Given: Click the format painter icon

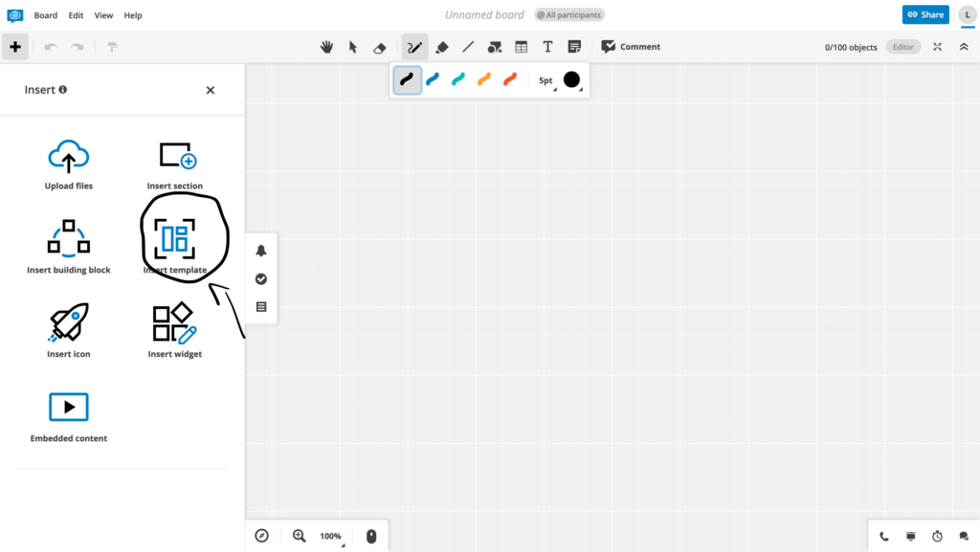Looking at the screenshot, I should (113, 47).
